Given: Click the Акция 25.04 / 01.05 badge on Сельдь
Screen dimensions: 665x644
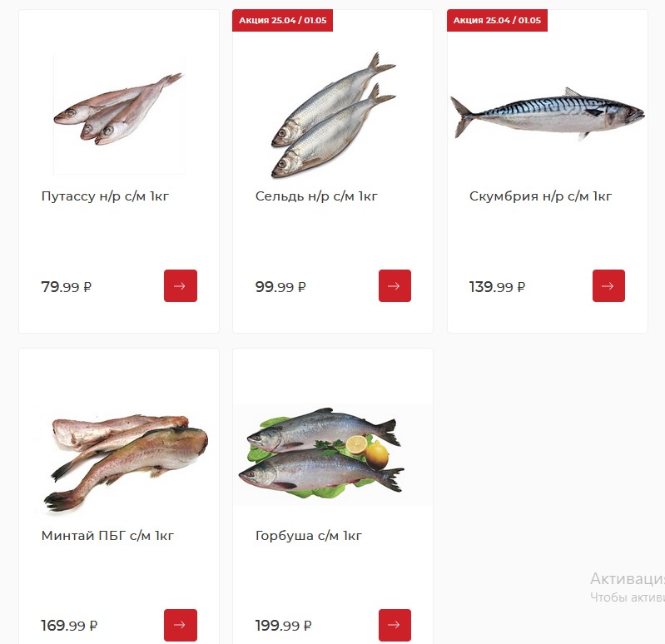Looking at the screenshot, I should pos(282,20).
